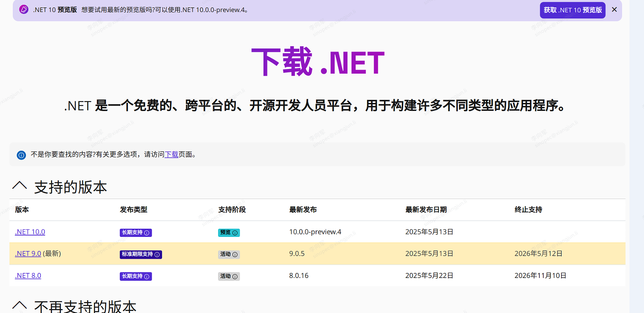Open the .NET 9.0 version link
This screenshot has height=313, width=644.
pyautogui.click(x=28, y=254)
